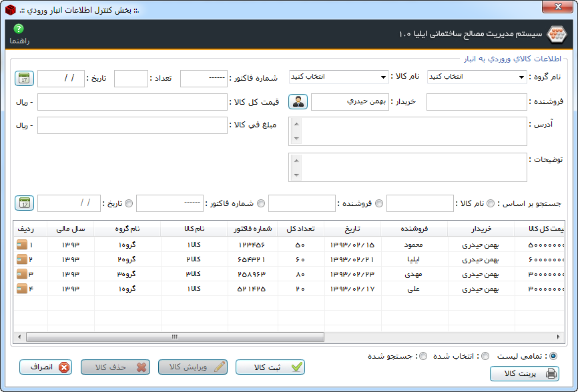578x392 pixels.
Task: Click the box icon in table row 1
Action: (x=21, y=245)
